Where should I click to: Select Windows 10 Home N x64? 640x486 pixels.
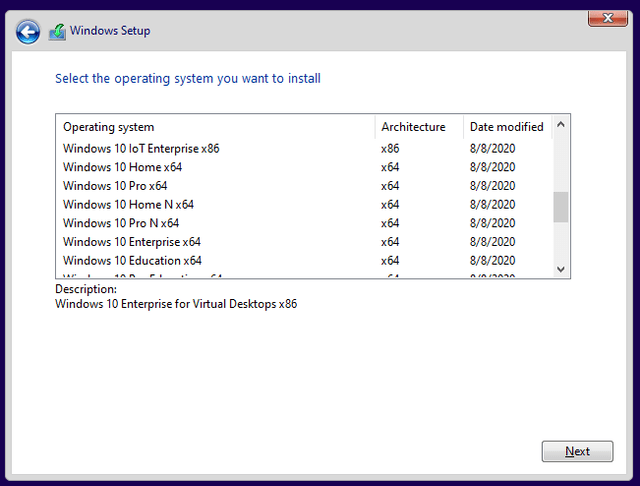(304, 204)
